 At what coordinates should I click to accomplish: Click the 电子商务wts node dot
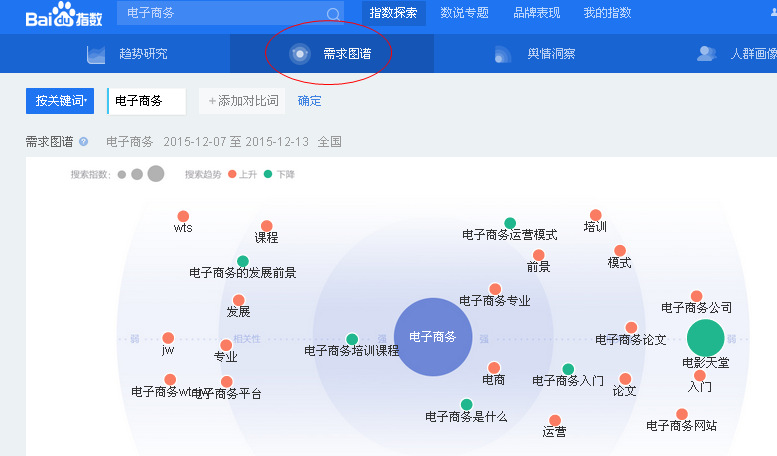tap(170, 380)
